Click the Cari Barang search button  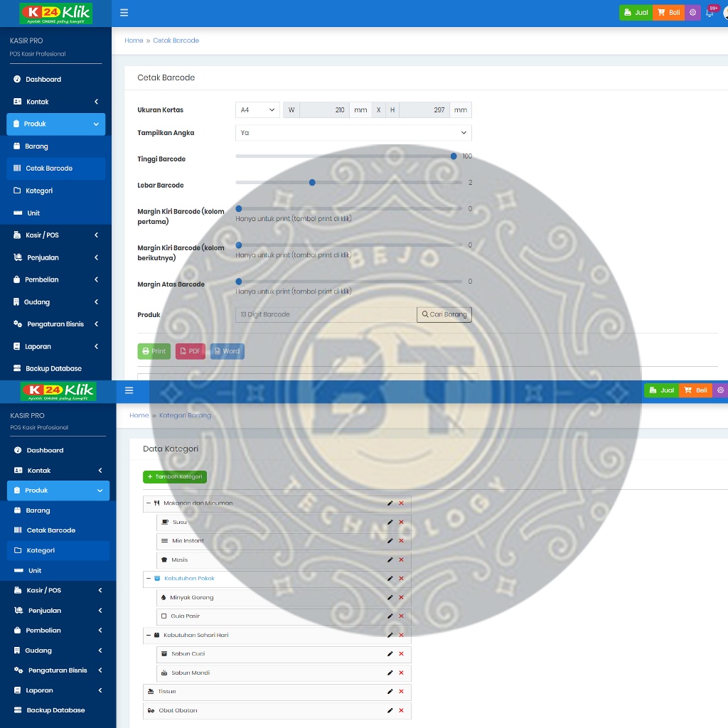point(444,314)
